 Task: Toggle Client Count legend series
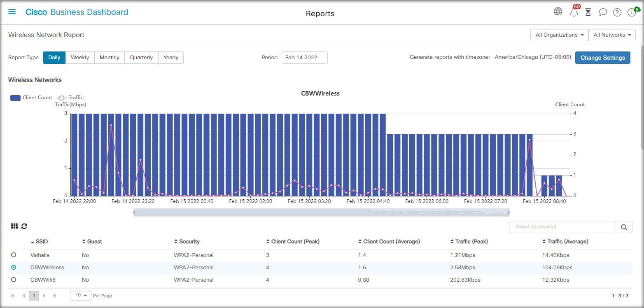31,98
